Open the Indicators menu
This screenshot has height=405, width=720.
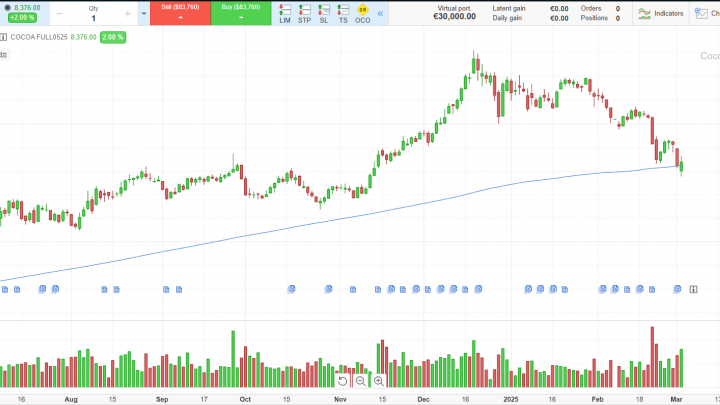coord(661,13)
